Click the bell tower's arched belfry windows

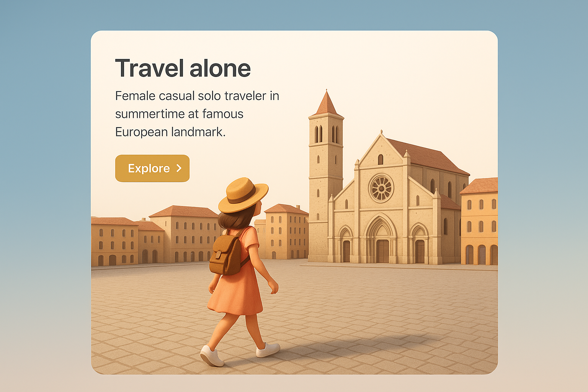click(327, 134)
